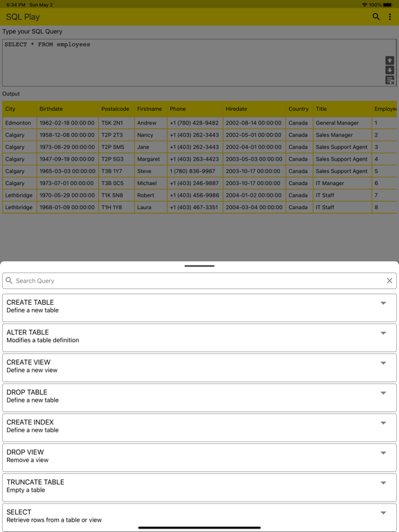Select 'Modifies a table definition' text
Screen dimensions: 399x532
[43, 340]
